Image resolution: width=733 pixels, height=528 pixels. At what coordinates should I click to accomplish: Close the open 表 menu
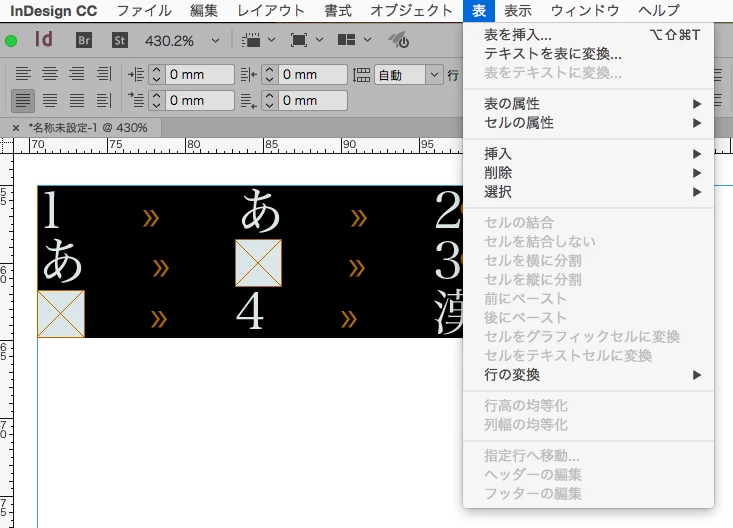tap(479, 10)
